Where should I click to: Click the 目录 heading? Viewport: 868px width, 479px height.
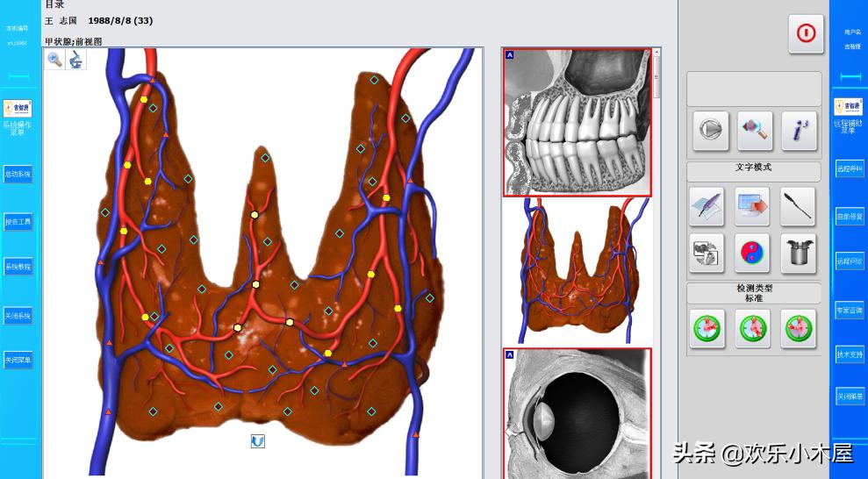pos(54,4)
